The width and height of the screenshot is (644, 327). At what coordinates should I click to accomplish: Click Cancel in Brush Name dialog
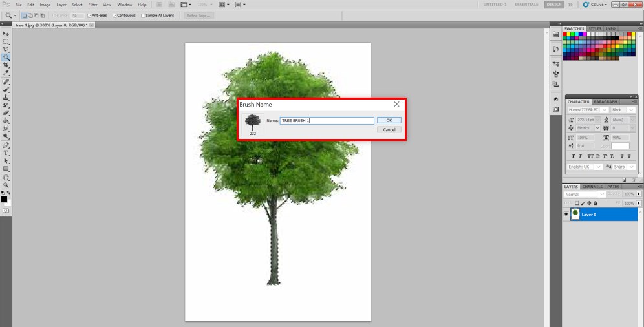click(389, 130)
